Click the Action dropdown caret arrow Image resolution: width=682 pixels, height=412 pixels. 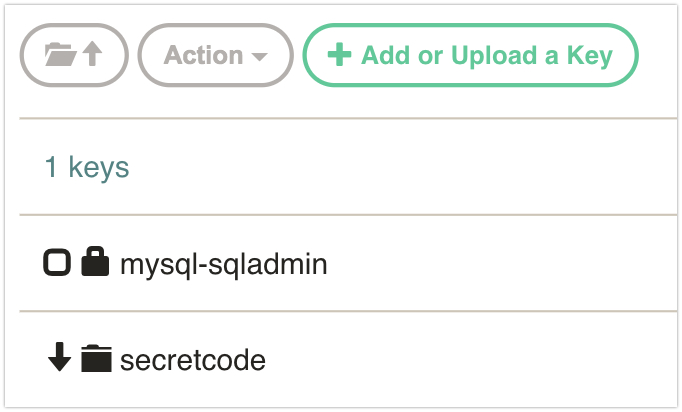point(259,57)
